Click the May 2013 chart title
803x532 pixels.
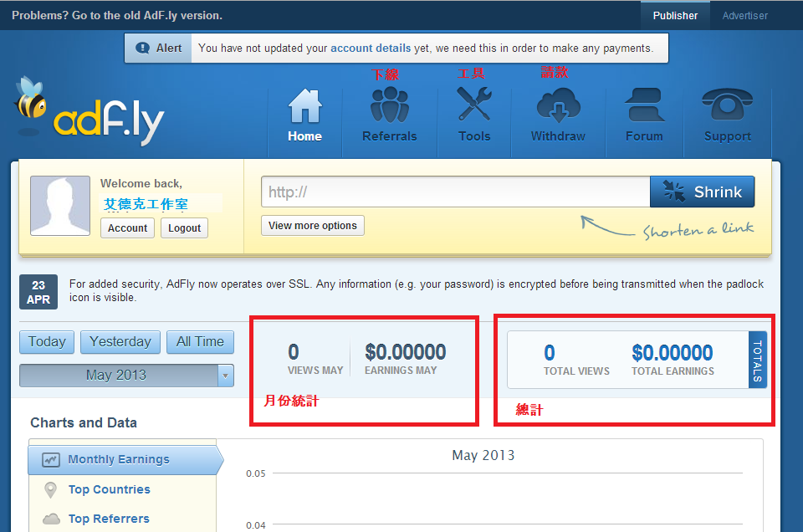click(x=483, y=455)
